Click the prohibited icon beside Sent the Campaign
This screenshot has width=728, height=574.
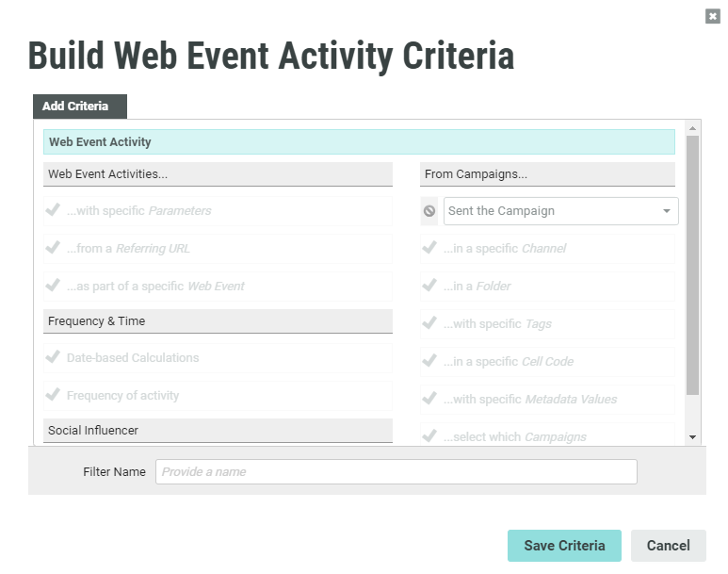point(429,211)
